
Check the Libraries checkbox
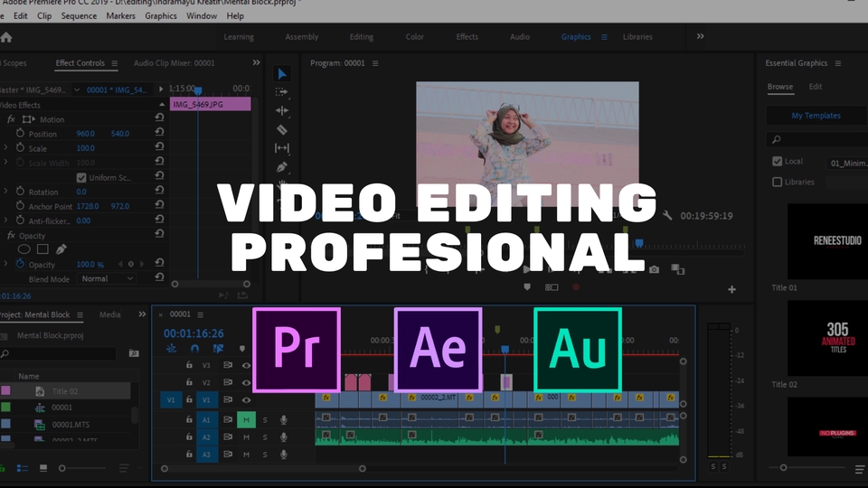[778, 182]
